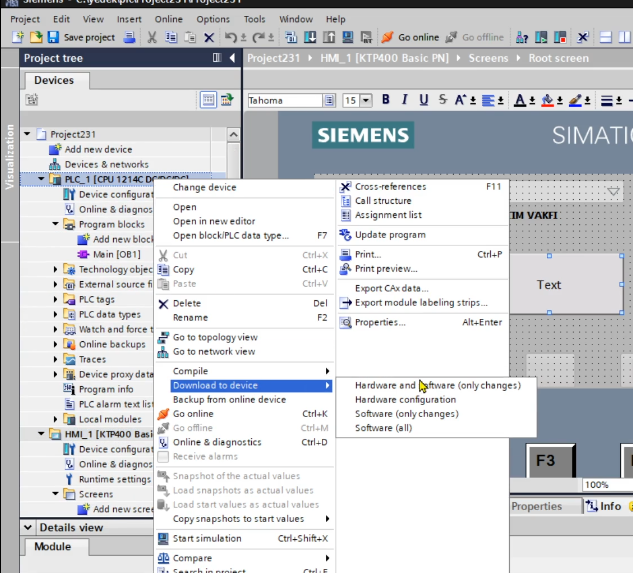
Task: Collapse the Project tree panel arrow
Action: click(x=232, y=58)
